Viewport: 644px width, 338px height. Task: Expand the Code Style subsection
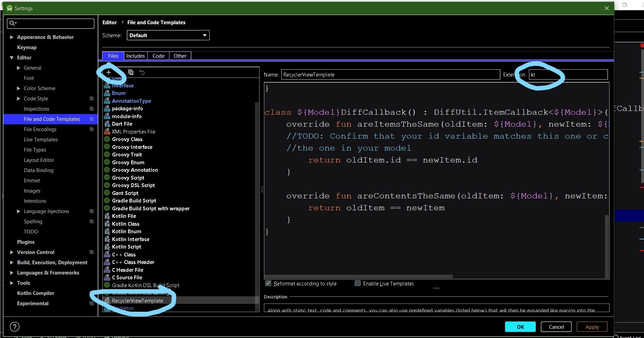(18, 99)
